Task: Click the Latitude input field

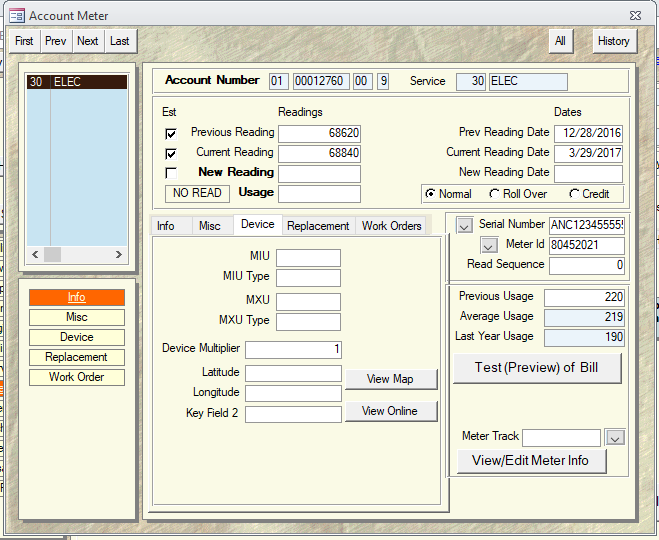Action: (293, 373)
